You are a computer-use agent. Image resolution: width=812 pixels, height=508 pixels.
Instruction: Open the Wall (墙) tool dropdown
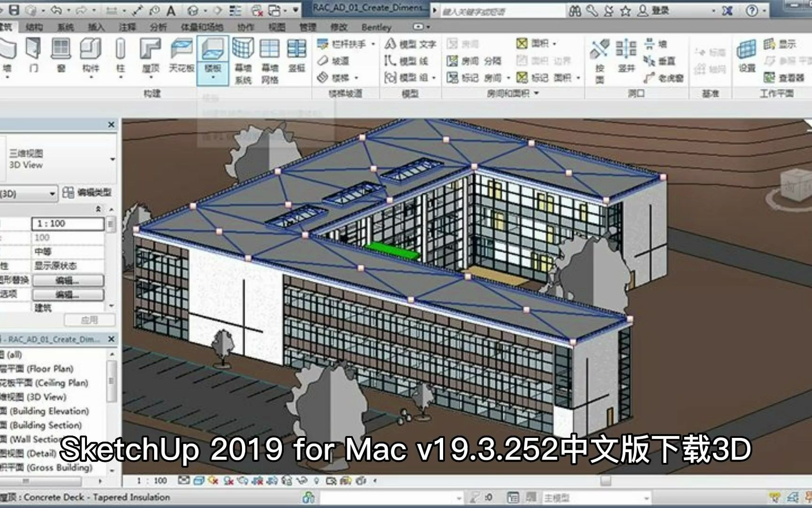(x=7, y=76)
